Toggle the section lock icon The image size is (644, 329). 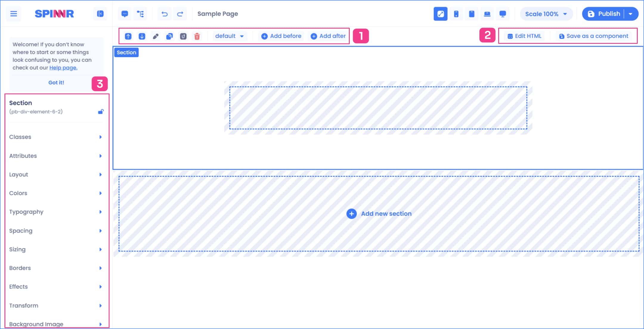click(101, 112)
